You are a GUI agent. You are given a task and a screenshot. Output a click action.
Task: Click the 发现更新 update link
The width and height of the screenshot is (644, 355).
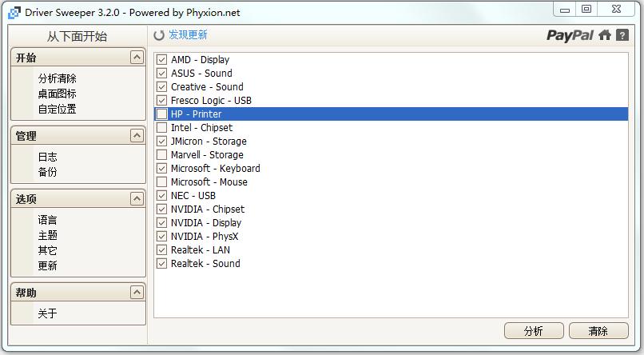(188, 35)
